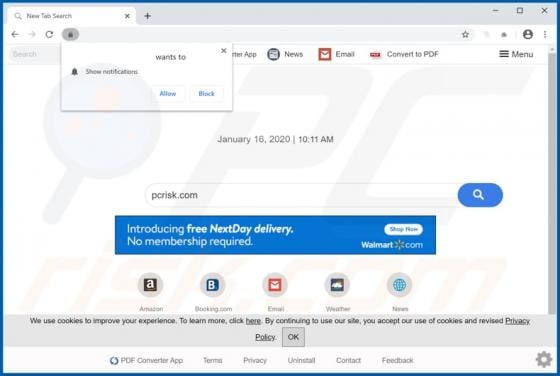Image resolution: width=560 pixels, height=376 pixels.
Task: Click the date and time text
Action: click(x=275, y=139)
